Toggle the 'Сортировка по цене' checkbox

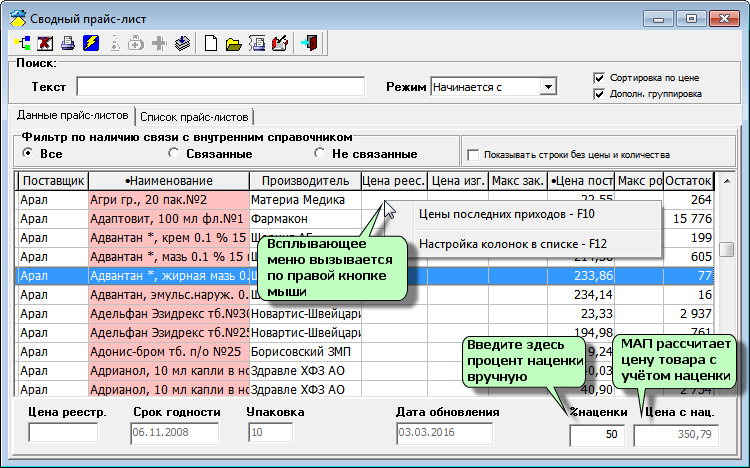[x=599, y=77]
